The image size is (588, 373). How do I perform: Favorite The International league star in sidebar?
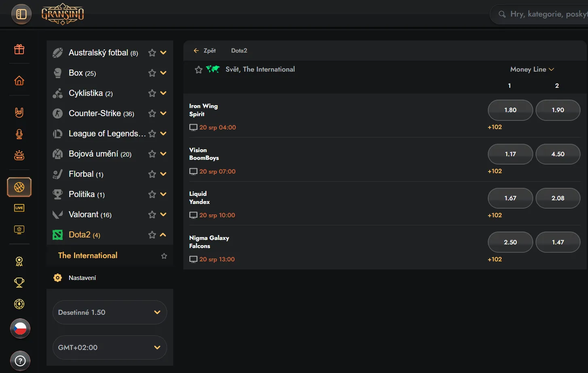(164, 256)
